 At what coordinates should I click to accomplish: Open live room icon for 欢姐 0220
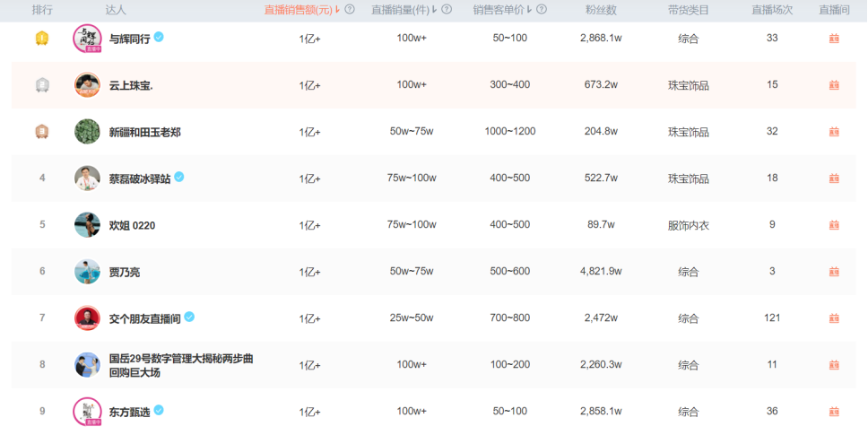coord(834,225)
